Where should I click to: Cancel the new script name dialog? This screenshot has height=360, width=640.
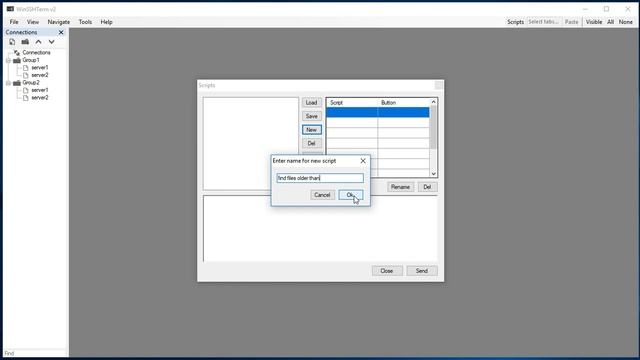pyautogui.click(x=322, y=195)
